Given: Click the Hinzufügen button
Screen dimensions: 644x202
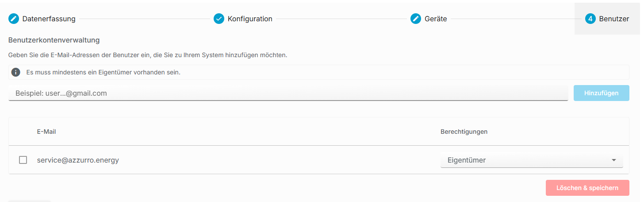Looking at the screenshot, I should [x=602, y=93].
